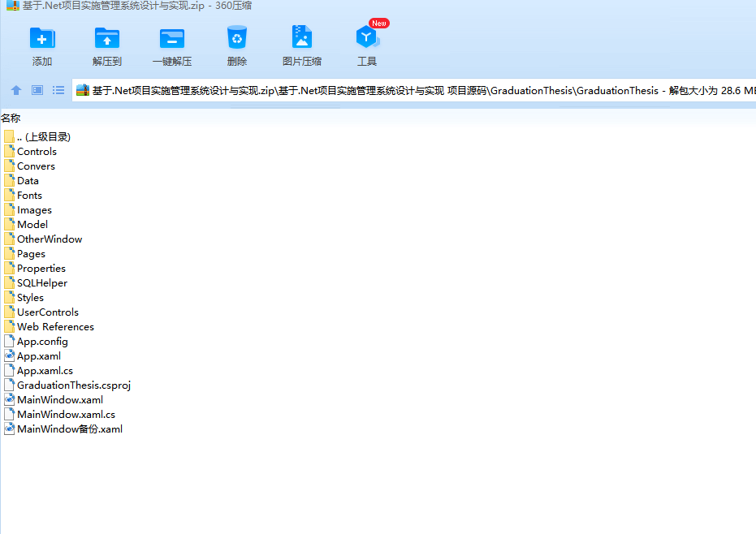
Task: Click the archive icon in path bar
Action: click(83, 90)
